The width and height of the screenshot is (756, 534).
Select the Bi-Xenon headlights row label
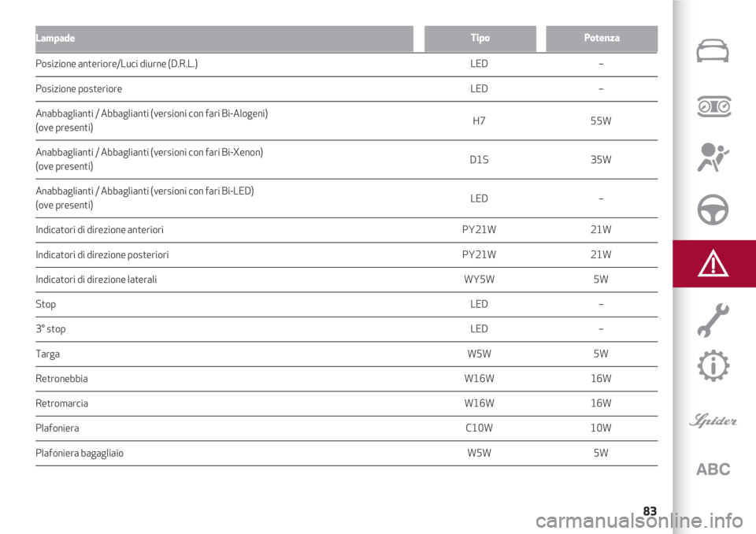coord(149,159)
